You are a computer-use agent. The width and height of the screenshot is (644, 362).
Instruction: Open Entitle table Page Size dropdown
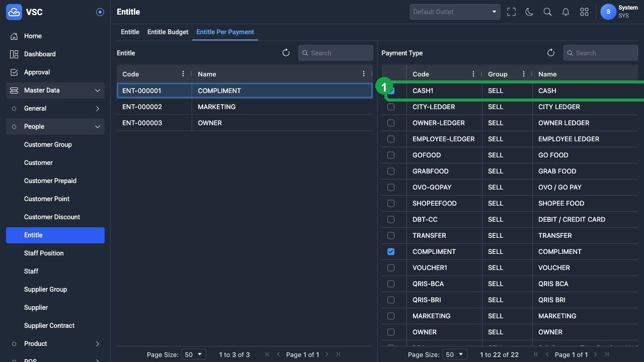193,354
